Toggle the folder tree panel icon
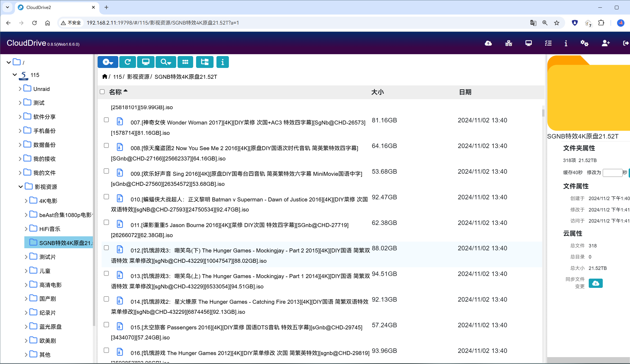This screenshot has height=364, width=630. coord(205,62)
